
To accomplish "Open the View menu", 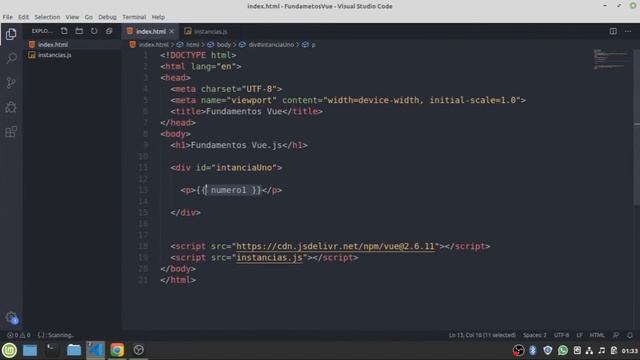I will (x=72, y=17).
